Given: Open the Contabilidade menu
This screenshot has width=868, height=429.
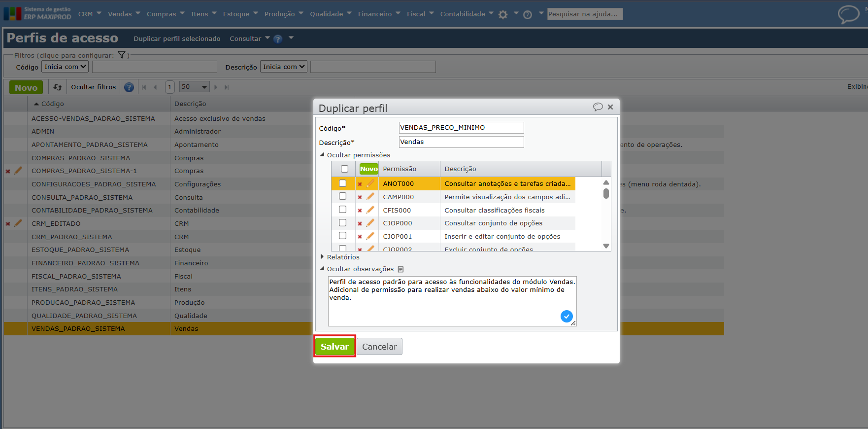Looking at the screenshot, I should pyautogui.click(x=467, y=14).
